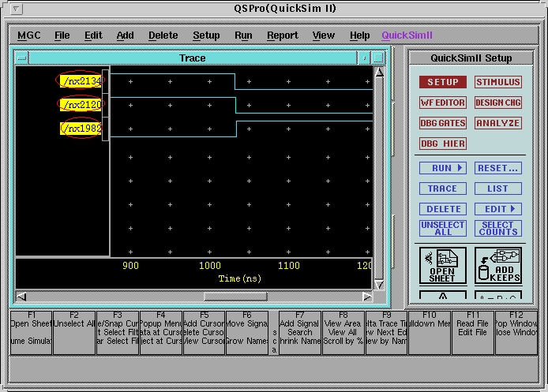Open the Trace window menu button
Image resolution: width=548 pixels, height=392 pixels.
[x=21, y=58]
